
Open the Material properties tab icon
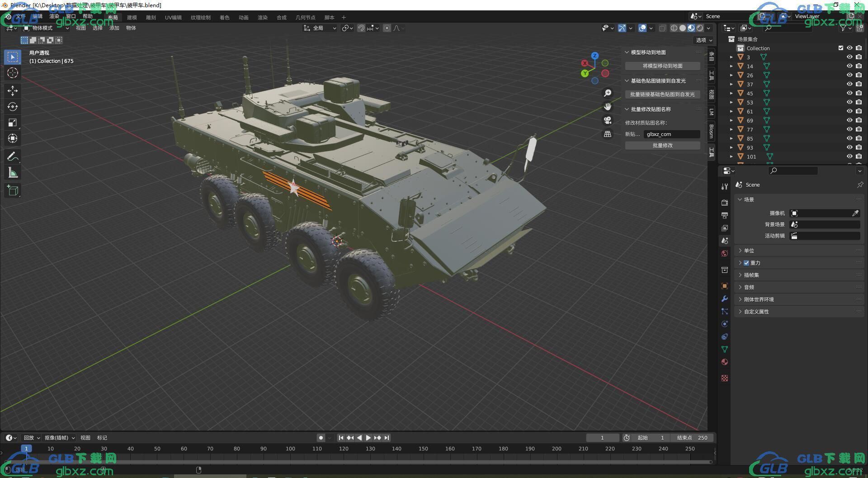(725, 362)
